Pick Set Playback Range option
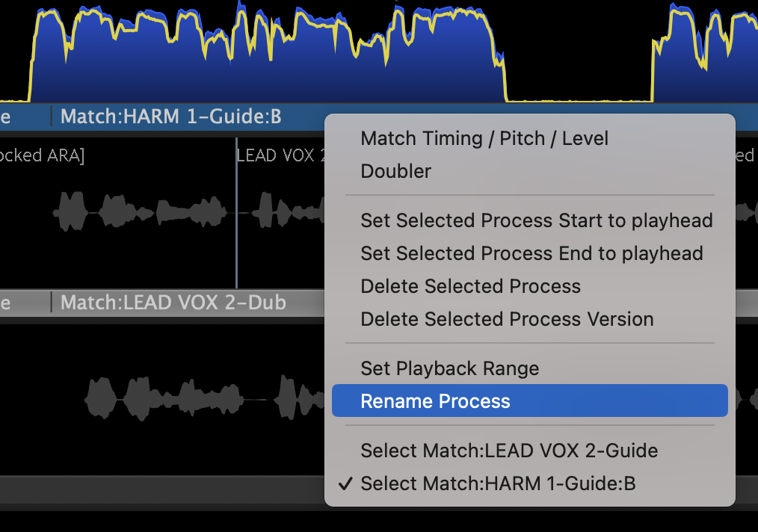This screenshot has width=758, height=532. pos(449,368)
